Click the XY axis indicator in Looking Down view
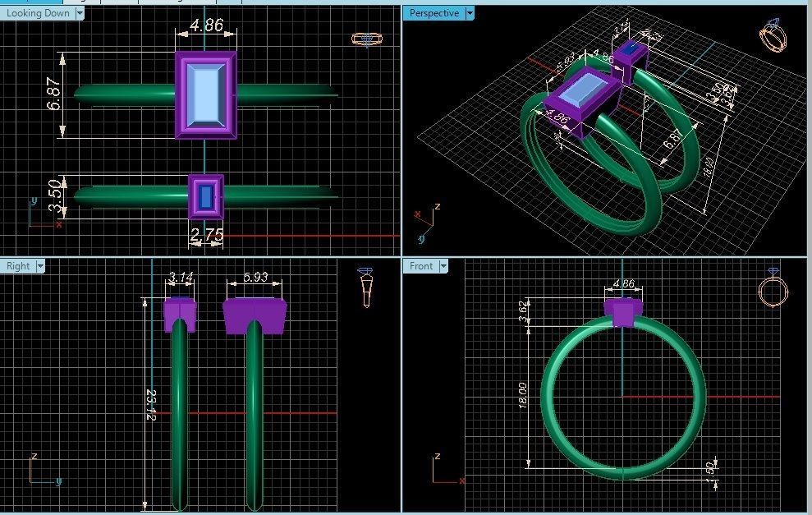 click(44, 214)
